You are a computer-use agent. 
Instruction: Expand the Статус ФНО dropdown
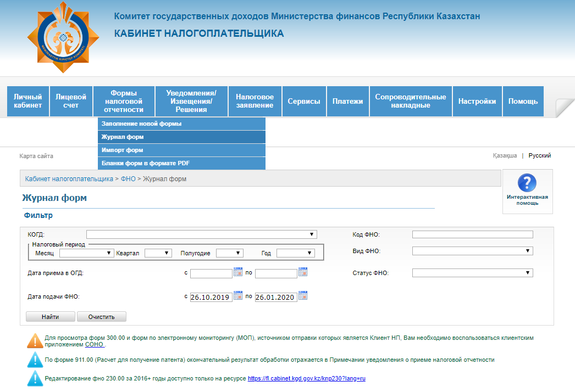472,273
